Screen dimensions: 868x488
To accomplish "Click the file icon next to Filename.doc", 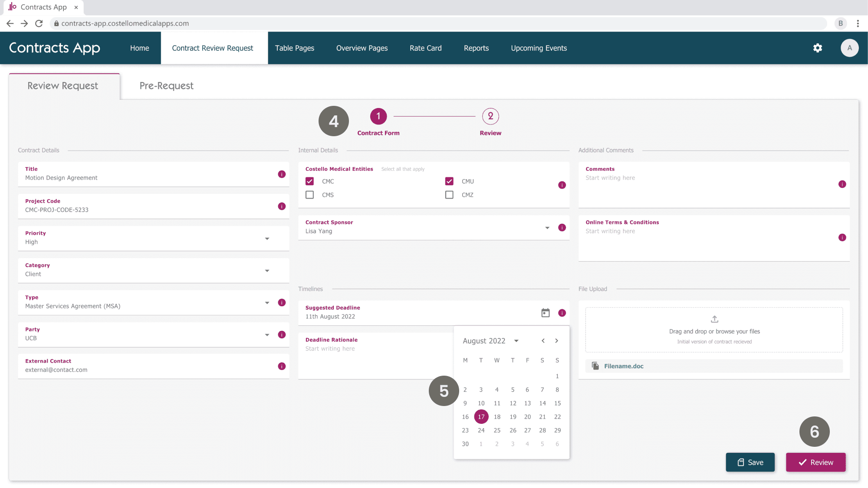I will (595, 366).
